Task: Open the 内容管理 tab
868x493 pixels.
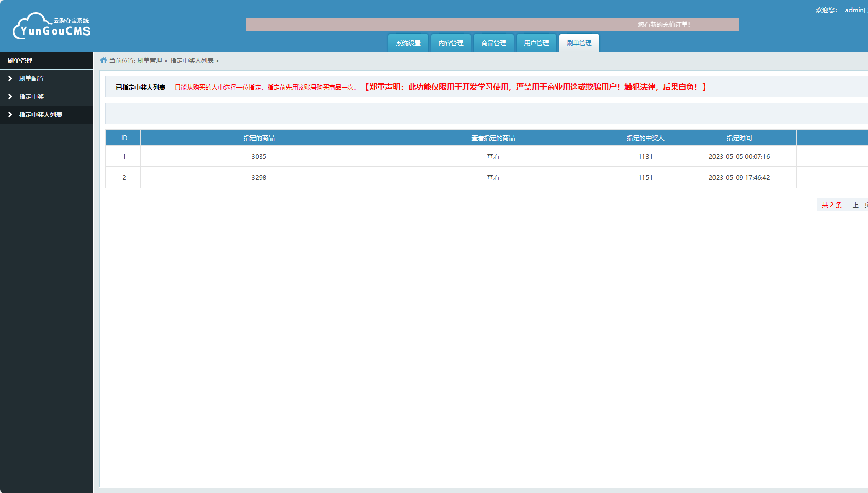Action: coord(451,43)
